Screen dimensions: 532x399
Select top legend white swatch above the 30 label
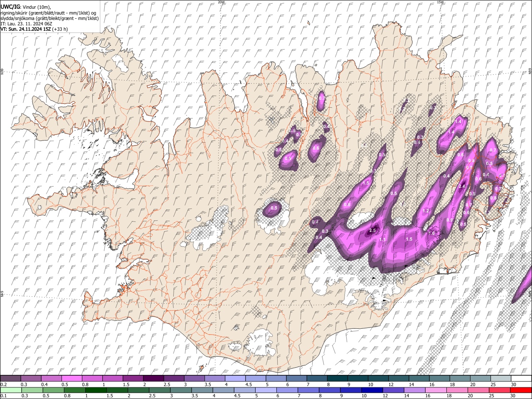pyautogui.click(x=522, y=379)
